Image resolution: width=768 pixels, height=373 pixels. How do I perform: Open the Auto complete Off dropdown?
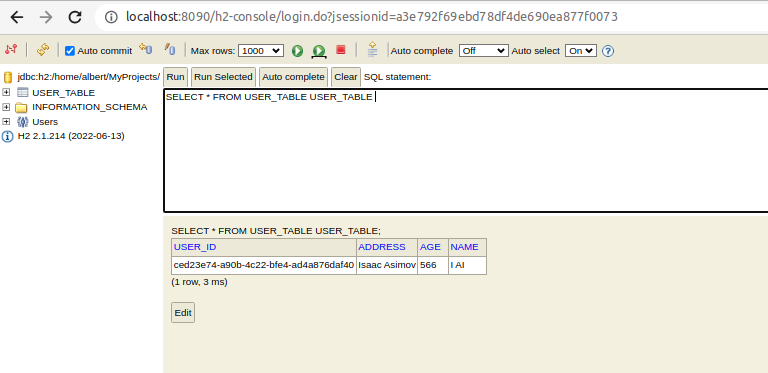point(483,50)
